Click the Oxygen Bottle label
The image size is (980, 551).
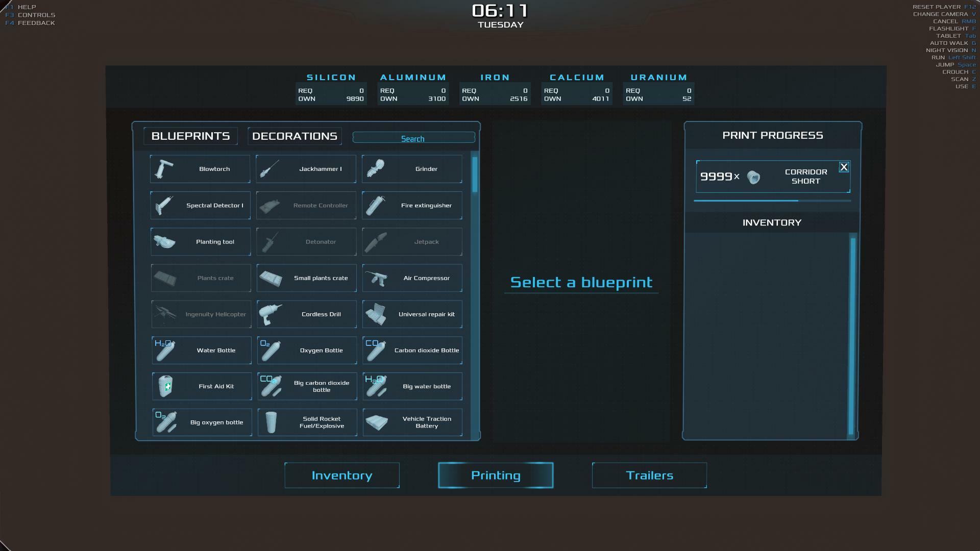[322, 350]
